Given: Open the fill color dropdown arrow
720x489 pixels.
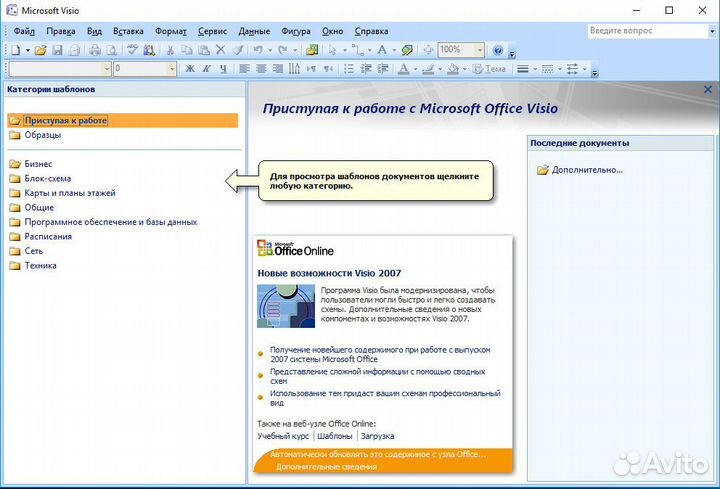Looking at the screenshot, I should tap(465, 69).
